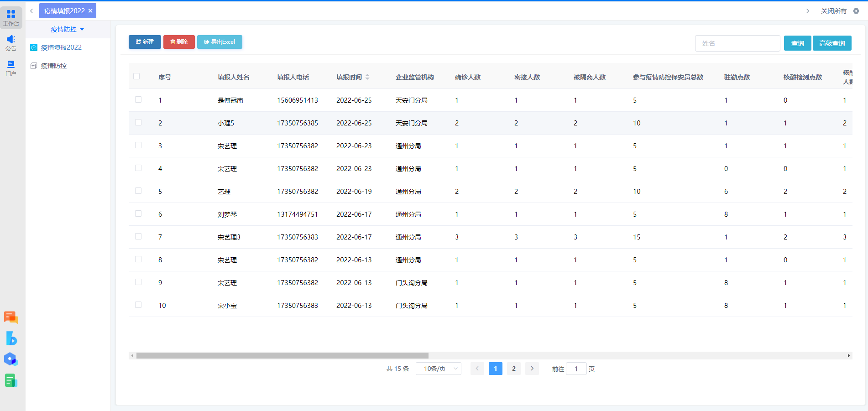The height and width of the screenshot is (411, 868).
Task: Focus the 前往 page number input
Action: [576, 369]
